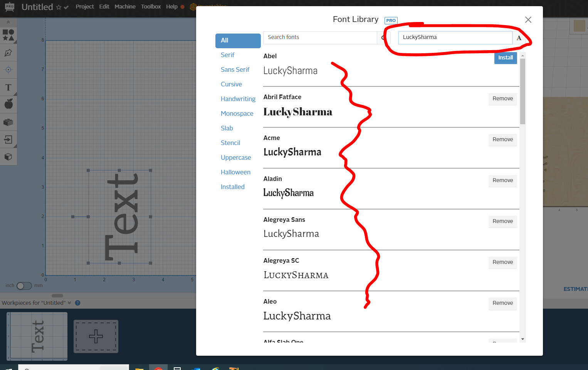Switch units from inch to mm
Viewport: 588px width, 370px height.
click(24, 286)
